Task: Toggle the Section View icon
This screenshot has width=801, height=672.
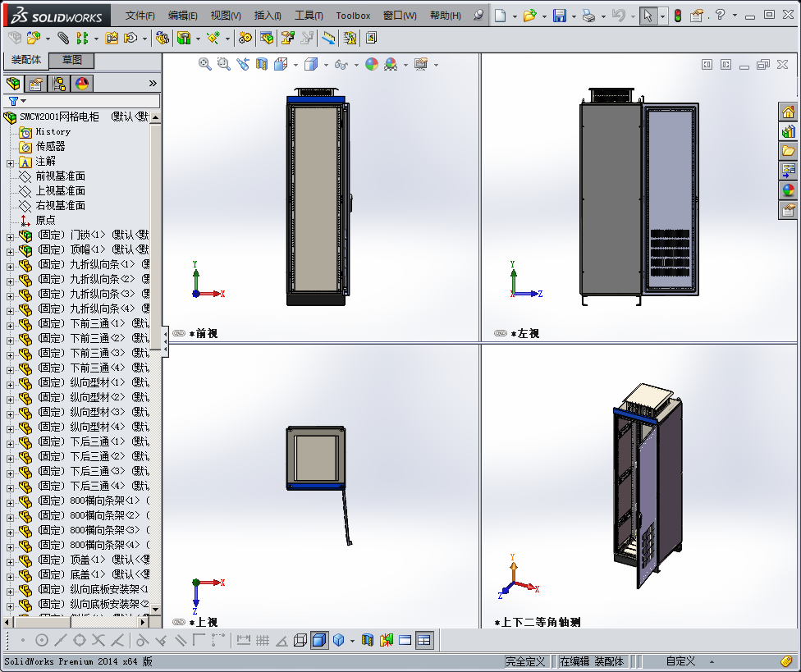Action: click(262, 64)
